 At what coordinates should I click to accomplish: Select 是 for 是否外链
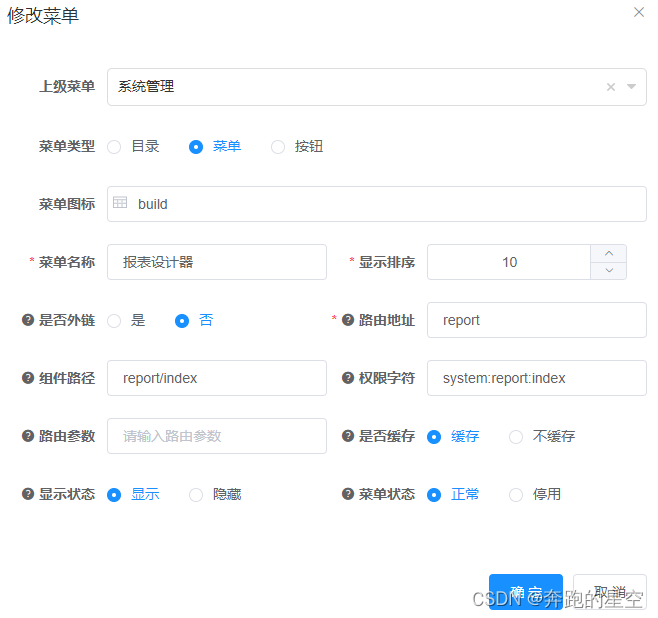click(126, 321)
